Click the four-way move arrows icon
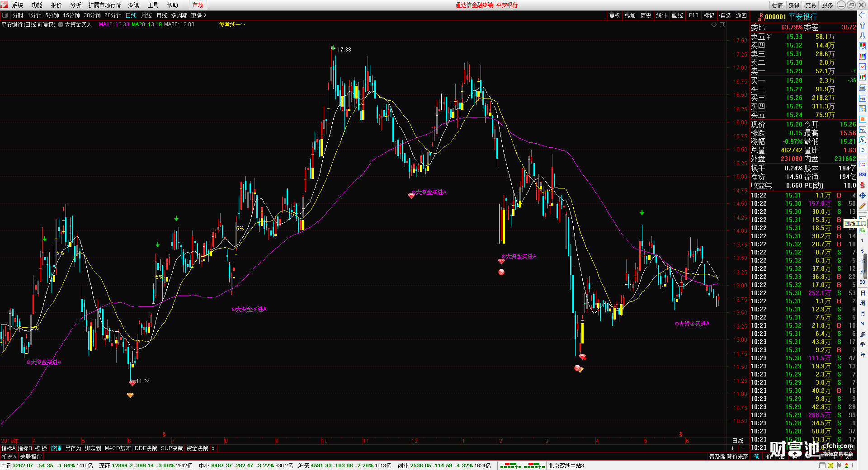This screenshot has height=470, width=868. click(862, 196)
